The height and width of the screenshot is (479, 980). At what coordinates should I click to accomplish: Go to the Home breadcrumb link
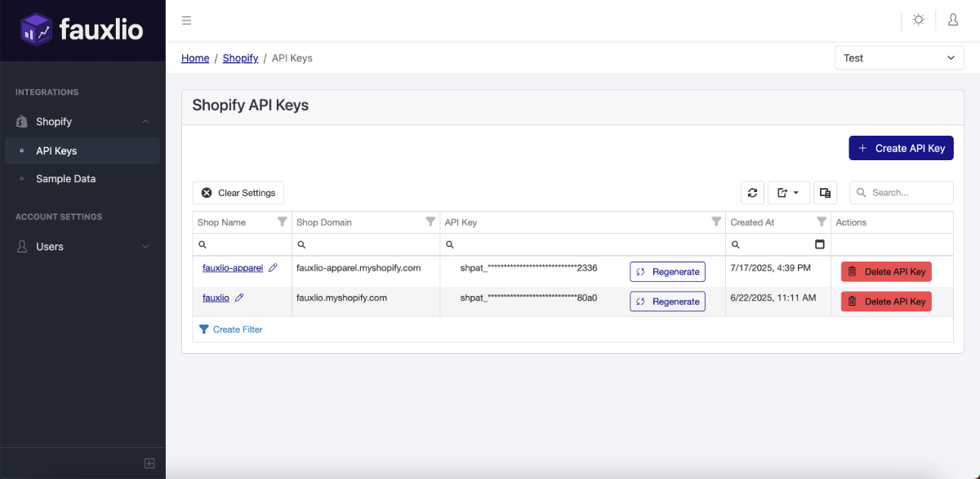[195, 58]
